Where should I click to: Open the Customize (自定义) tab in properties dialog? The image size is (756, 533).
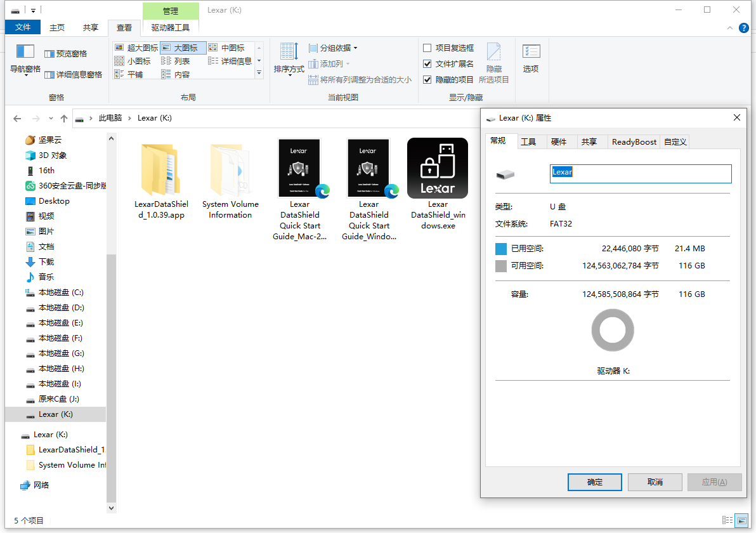675,141
